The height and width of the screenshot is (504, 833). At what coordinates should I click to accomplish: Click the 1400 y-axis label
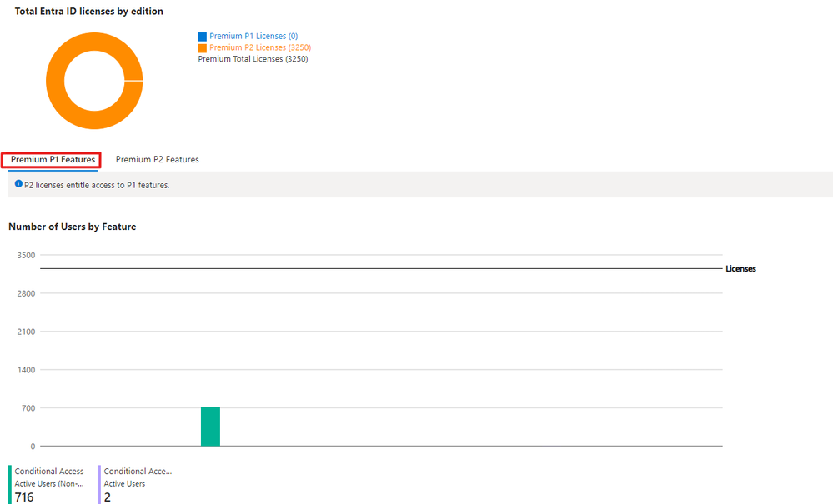click(26, 370)
